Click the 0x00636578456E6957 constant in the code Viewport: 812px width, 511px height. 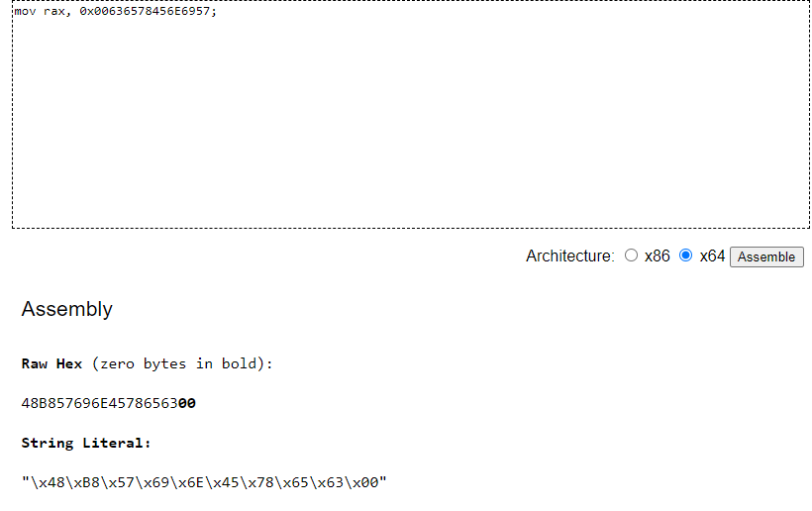coord(145,11)
